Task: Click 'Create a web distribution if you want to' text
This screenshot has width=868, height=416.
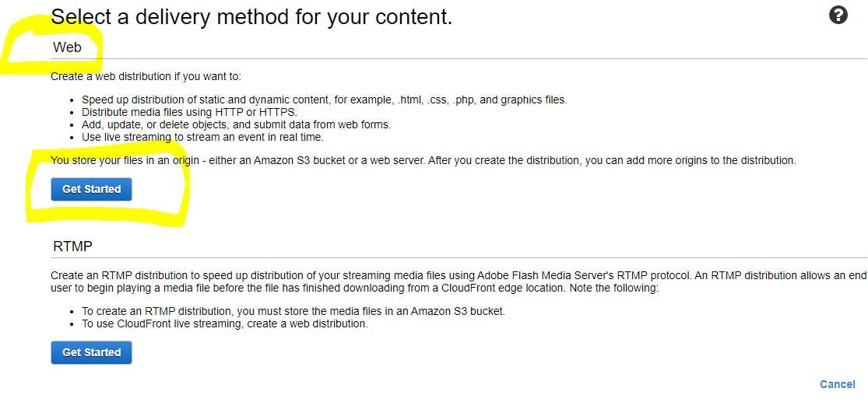Action: point(146,76)
